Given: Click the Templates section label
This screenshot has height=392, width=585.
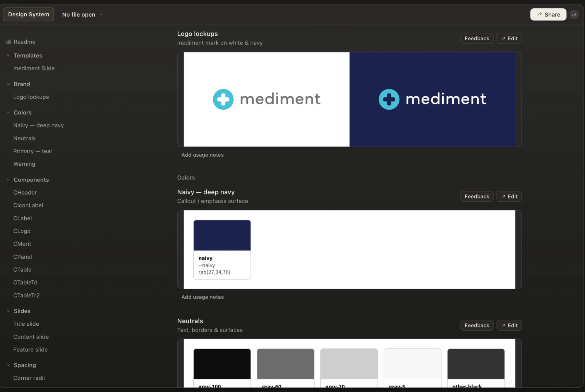Looking at the screenshot, I should point(28,56).
